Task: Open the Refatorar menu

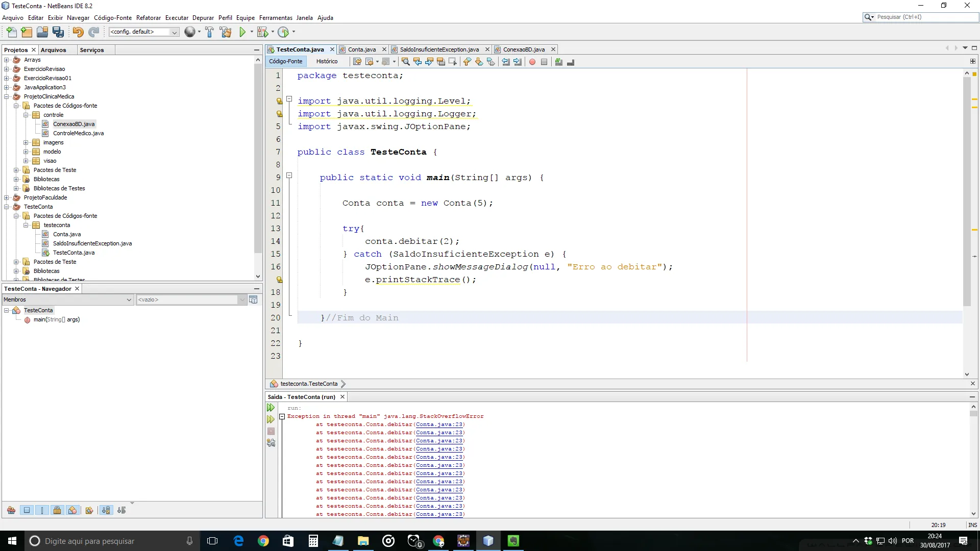Action: click(148, 18)
